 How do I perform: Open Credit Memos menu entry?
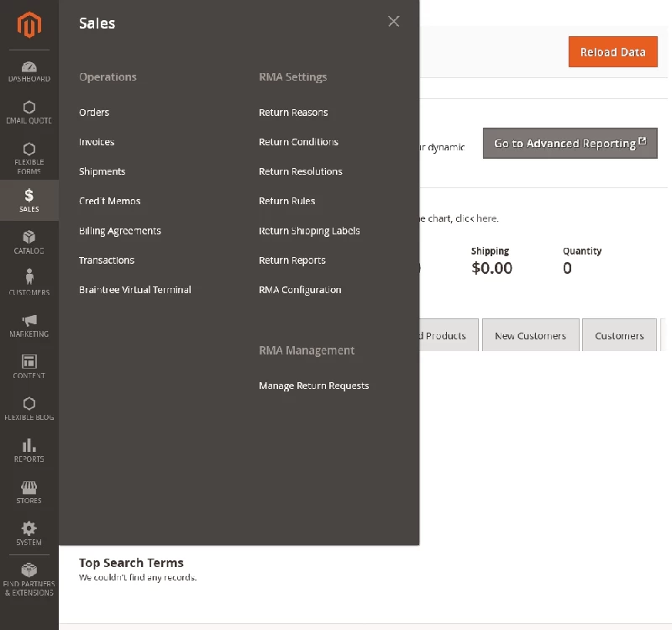pos(110,201)
